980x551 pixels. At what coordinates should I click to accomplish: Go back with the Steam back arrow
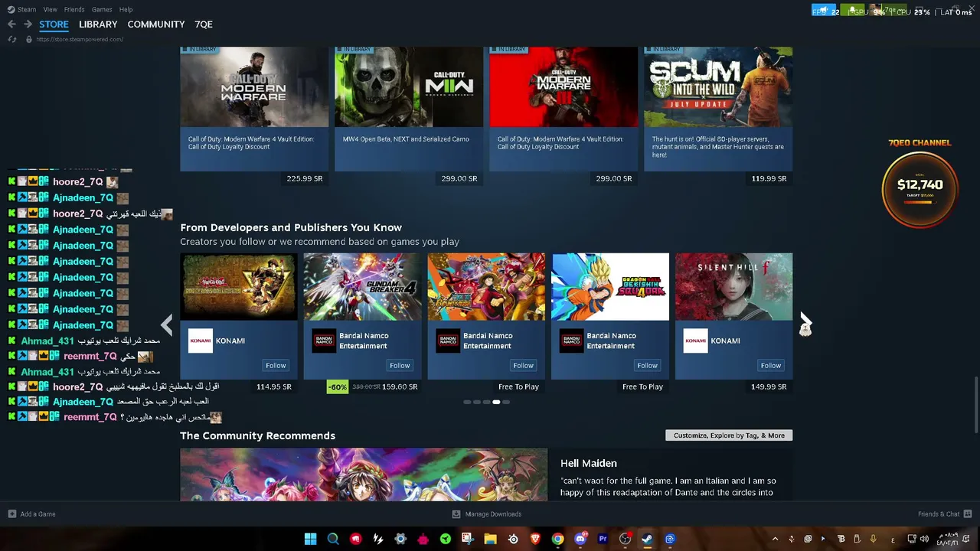11,24
